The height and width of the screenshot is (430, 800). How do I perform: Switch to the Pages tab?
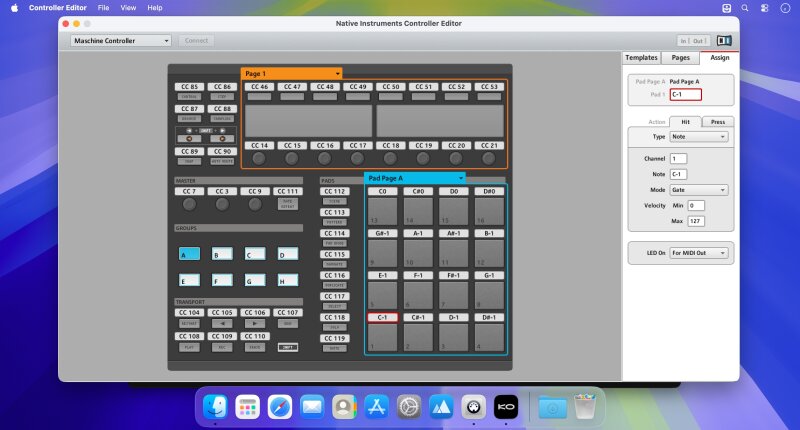click(x=681, y=58)
